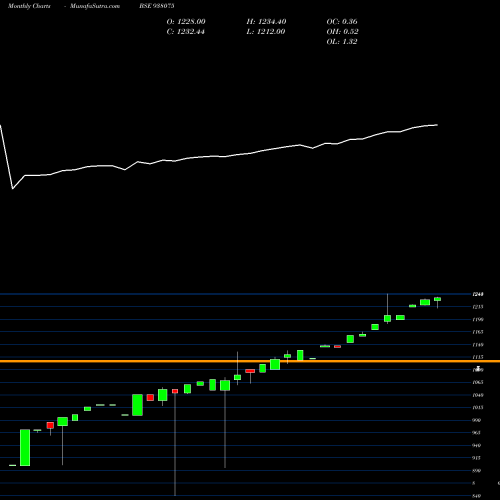Click the 840 price axis label

[x=477, y=496]
